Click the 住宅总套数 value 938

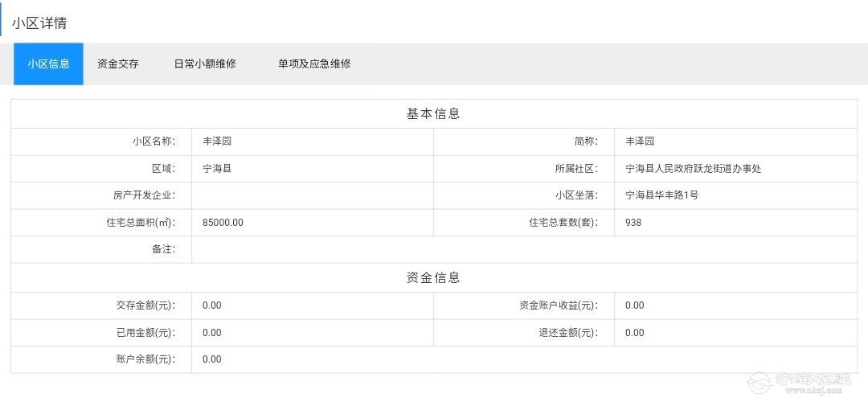point(633,223)
